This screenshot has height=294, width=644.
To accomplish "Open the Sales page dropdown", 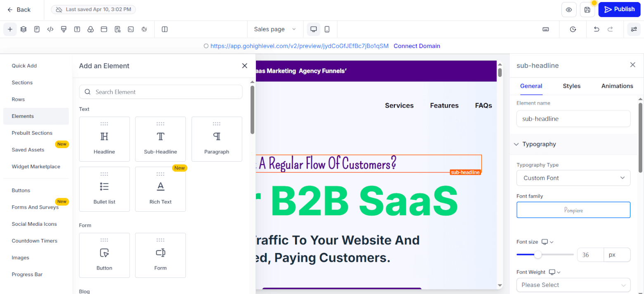I will 275,29.
